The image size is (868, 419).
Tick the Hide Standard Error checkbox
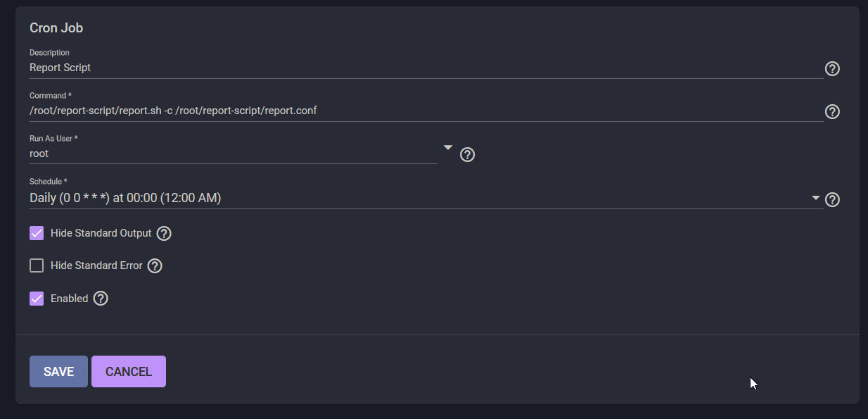coord(37,265)
